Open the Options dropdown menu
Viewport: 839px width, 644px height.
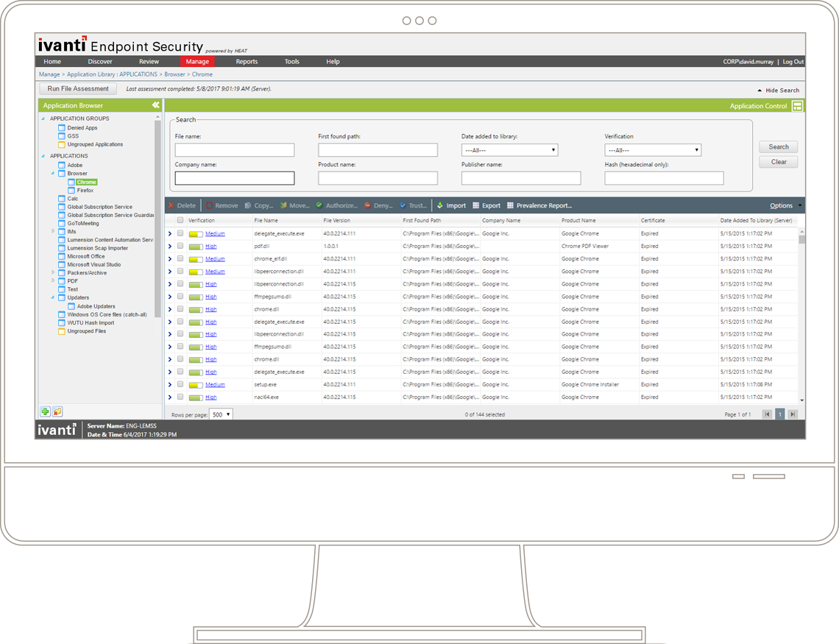click(x=785, y=205)
